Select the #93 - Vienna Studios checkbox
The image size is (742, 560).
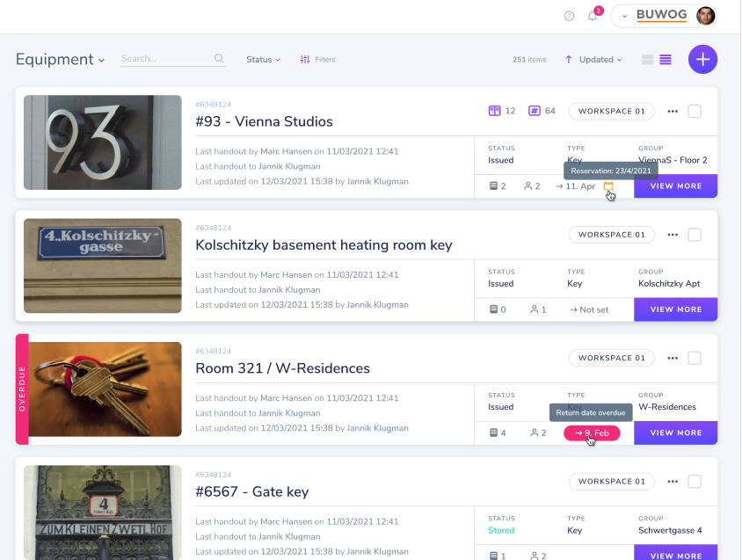[x=695, y=112]
